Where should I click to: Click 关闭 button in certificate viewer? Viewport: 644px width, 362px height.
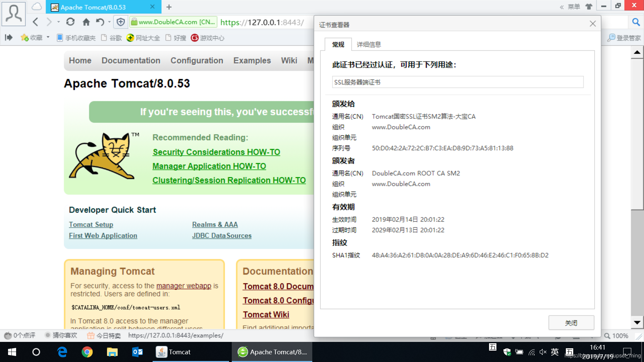pyautogui.click(x=571, y=323)
